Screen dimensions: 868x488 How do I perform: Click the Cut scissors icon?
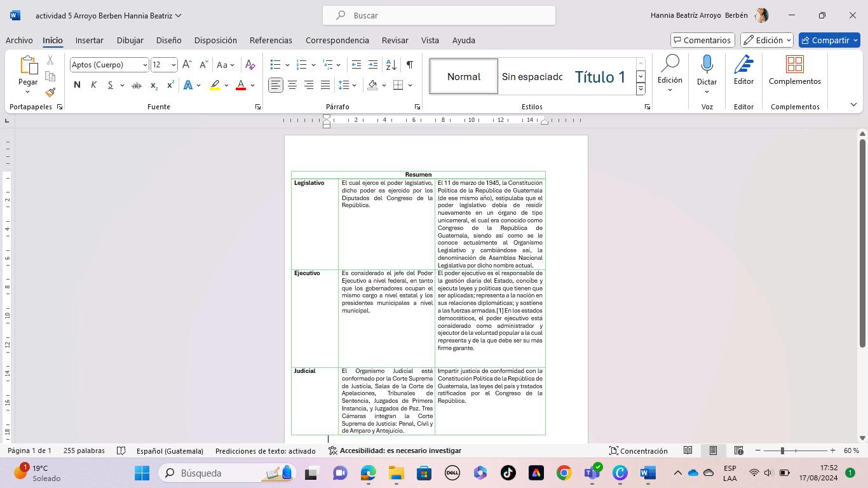[x=50, y=60]
